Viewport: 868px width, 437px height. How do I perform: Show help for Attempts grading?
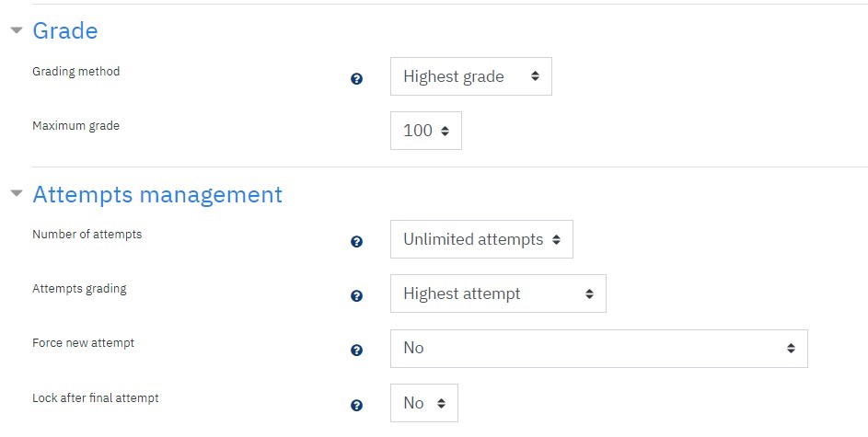[356, 296]
